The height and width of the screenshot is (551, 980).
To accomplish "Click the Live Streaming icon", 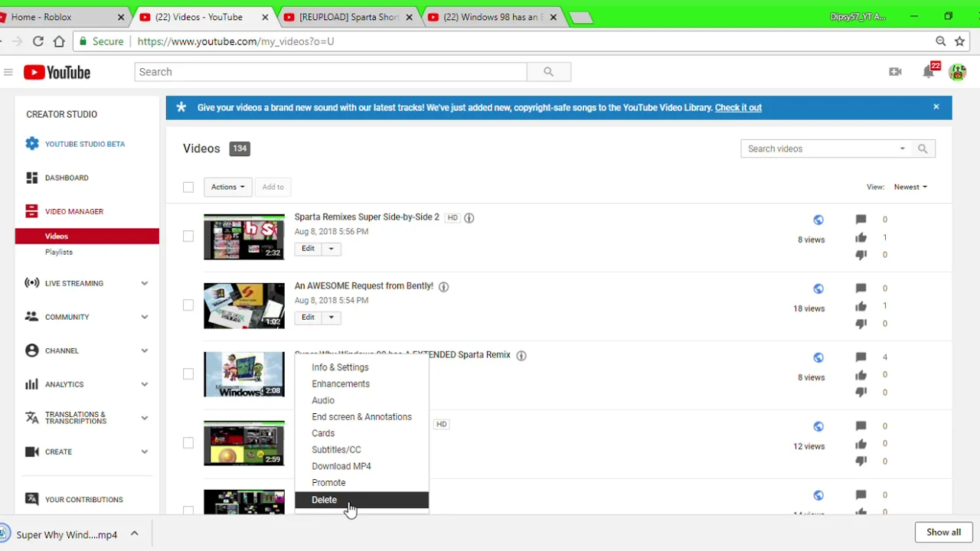I will [31, 283].
